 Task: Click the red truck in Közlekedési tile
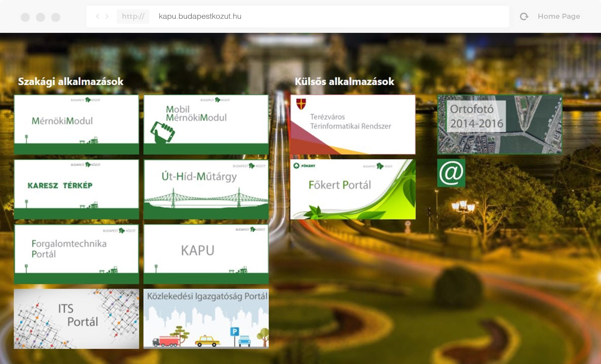pos(166,341)
